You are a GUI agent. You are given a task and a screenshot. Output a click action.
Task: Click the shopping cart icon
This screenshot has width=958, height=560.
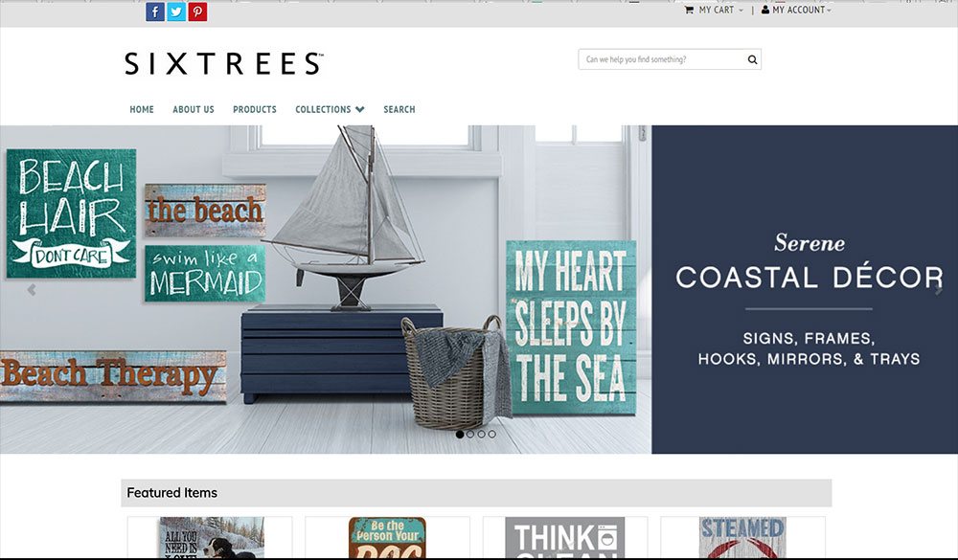click(689, 10)
